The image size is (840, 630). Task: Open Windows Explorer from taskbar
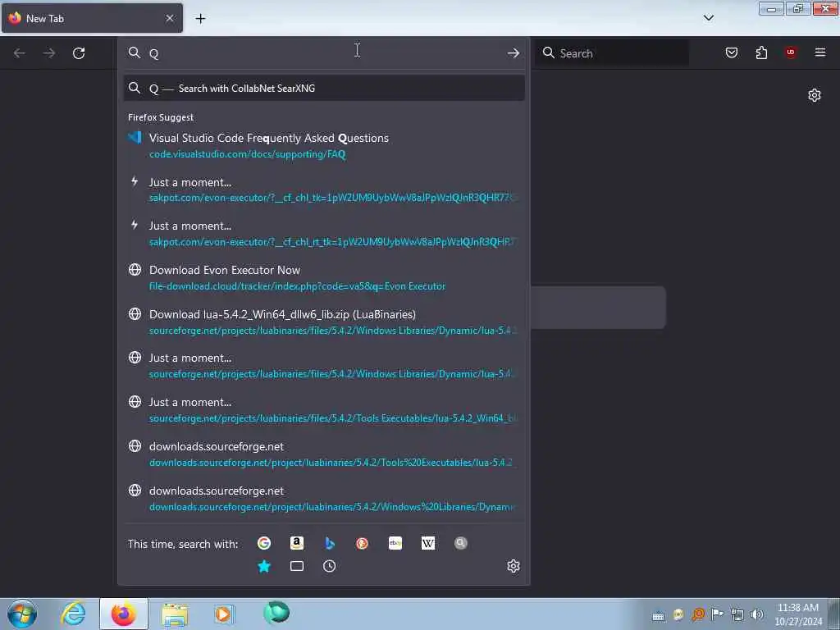(x=175, y=614)
